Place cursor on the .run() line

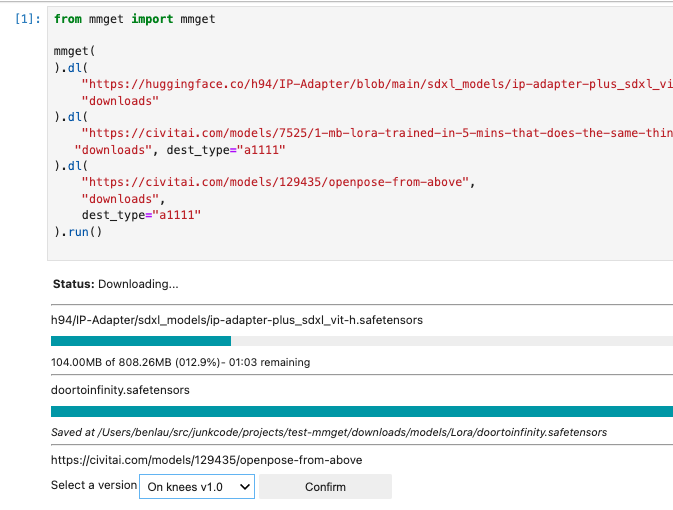click(78, 232)
